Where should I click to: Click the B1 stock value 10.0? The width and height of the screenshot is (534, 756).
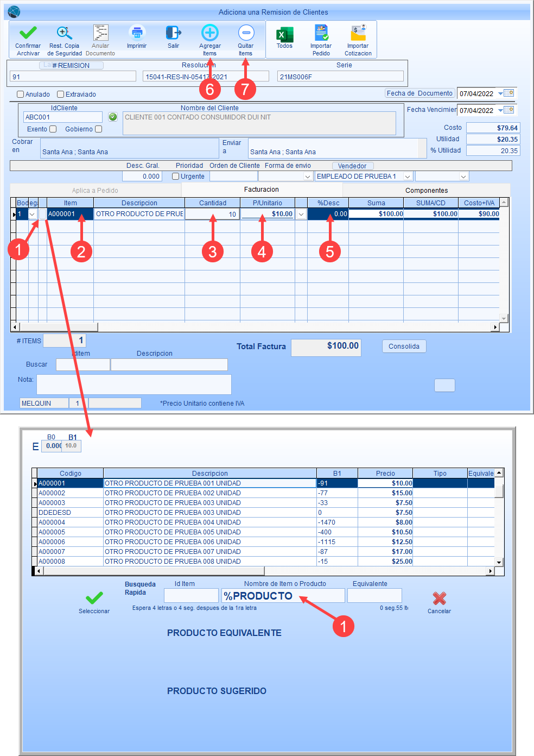(71, 446)
